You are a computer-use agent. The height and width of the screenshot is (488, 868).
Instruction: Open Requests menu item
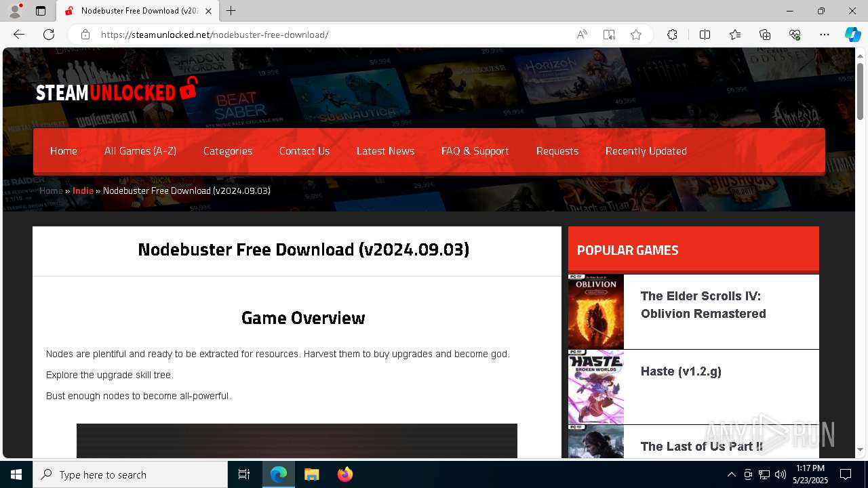pyautogui.click(x=557, y=151)
